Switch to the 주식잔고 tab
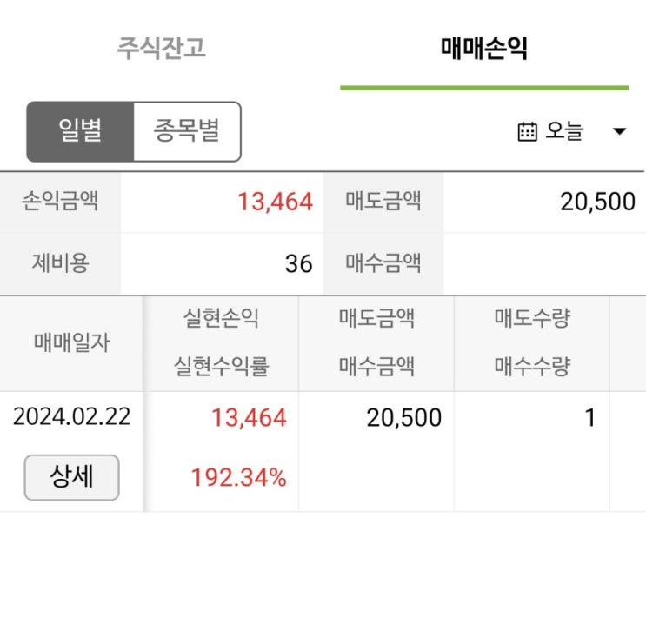The image size is (646, 644). coord(161,48)
